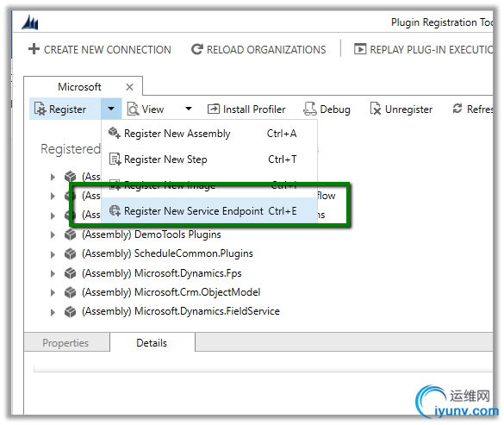Screen dimensions: 504x425
Task: Choose Register New Service Endpoint
Action: (x=209, y=211)
